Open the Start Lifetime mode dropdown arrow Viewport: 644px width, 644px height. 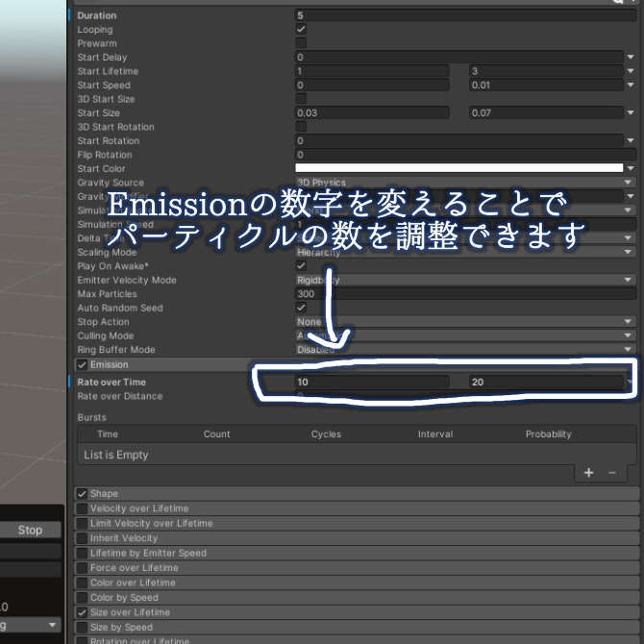click(x=631, y=71)
